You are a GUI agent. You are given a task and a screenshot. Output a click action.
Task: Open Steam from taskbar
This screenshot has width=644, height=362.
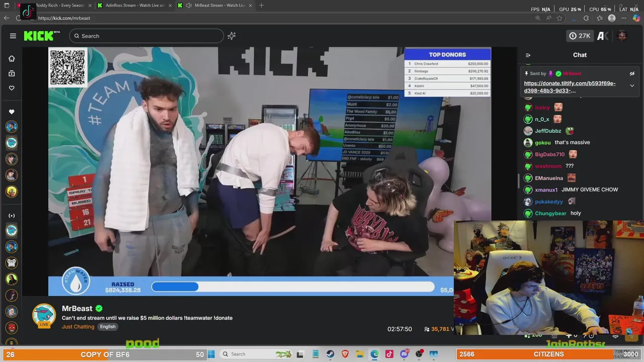330,354
